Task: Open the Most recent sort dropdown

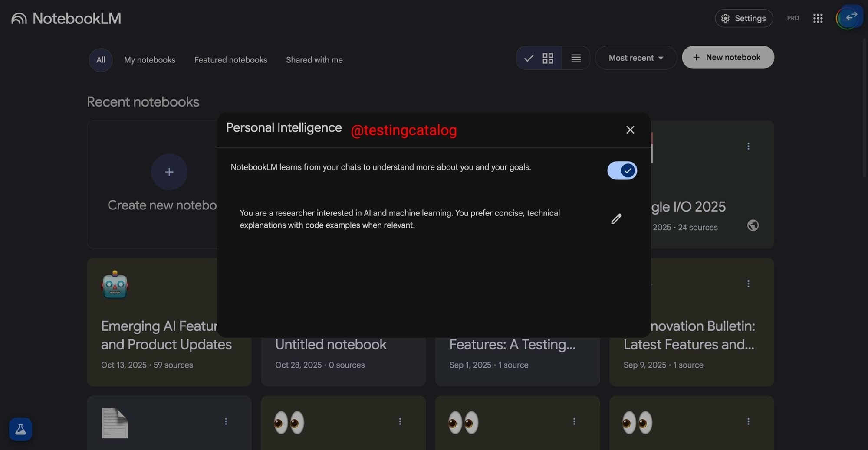Action: pyautogui.click(x=635, y=58)
